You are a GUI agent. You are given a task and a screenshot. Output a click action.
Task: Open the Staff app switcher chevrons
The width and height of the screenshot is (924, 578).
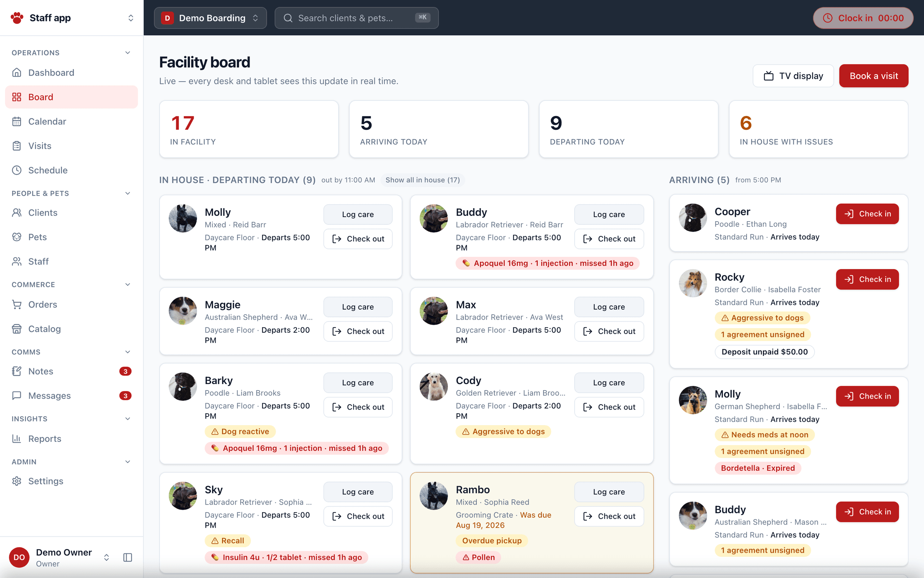tap(131, 18)
